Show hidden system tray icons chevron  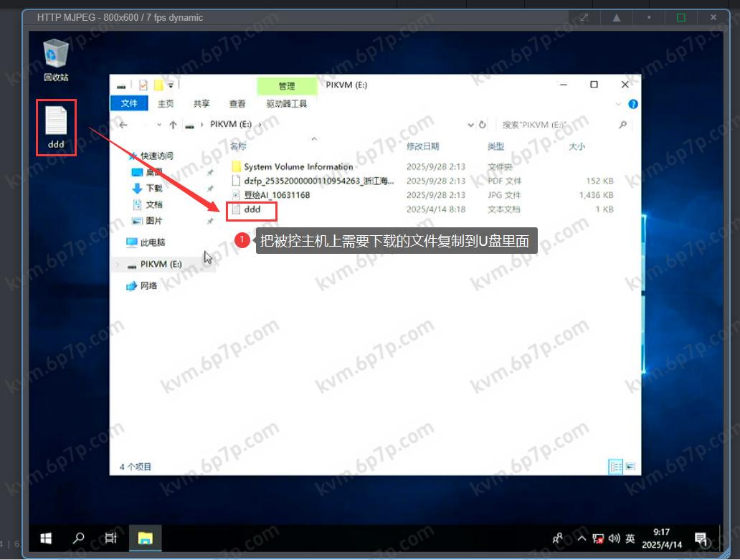coord(581,538)
